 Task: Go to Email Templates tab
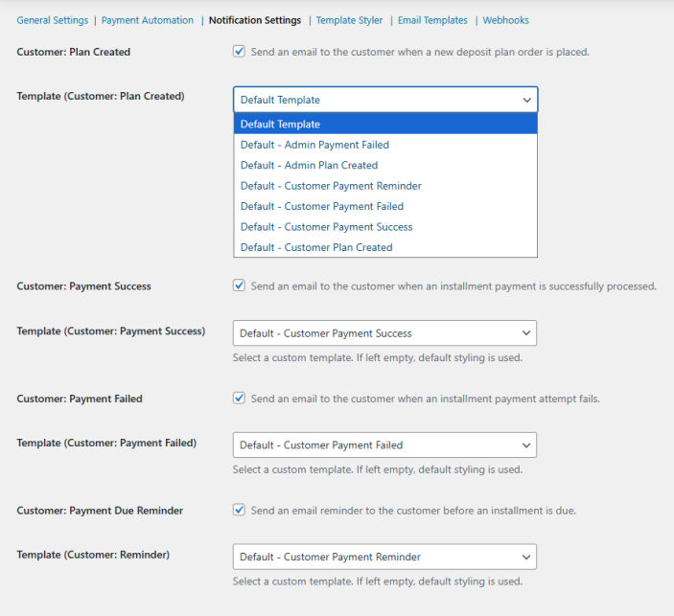pyautogui.click(x=432, y=20)
